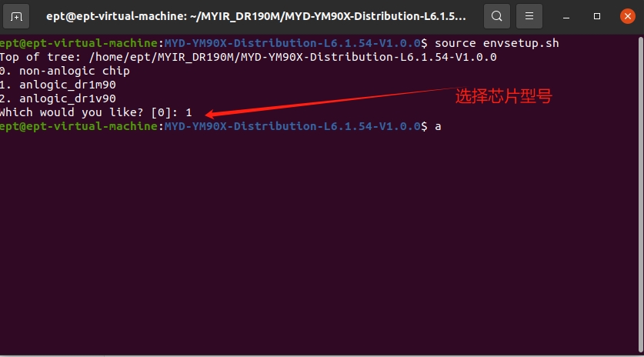Click the blue directory name on last prompt

pos(292,126)
